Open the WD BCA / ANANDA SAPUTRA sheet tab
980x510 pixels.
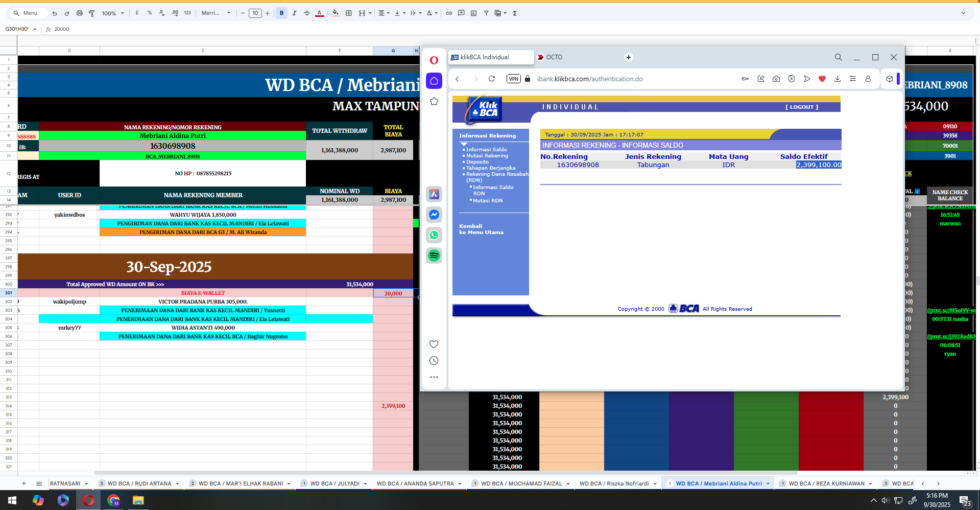coord(415,483)
